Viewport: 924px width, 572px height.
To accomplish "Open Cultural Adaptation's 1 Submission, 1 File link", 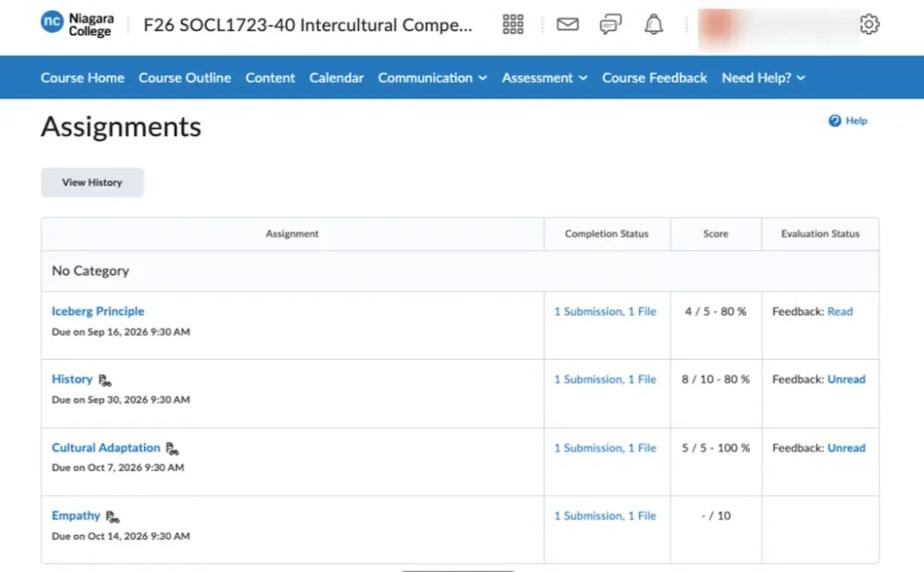I will [605, 448].
